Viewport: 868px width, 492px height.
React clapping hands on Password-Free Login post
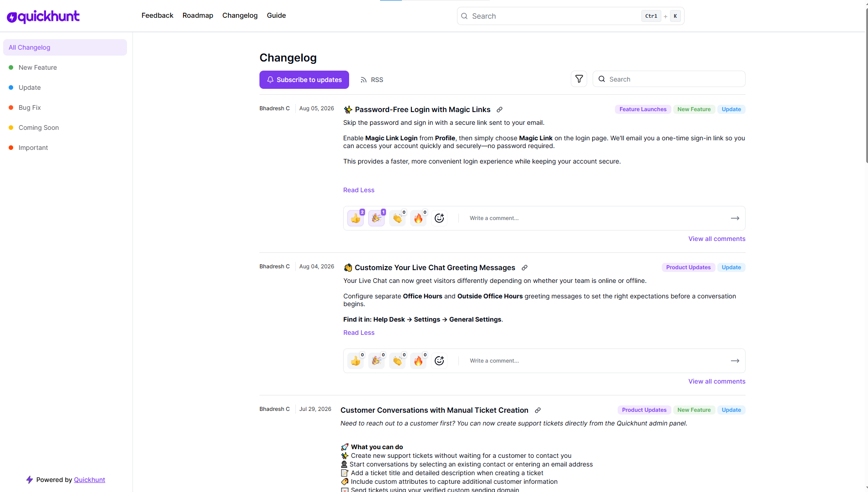397,218
